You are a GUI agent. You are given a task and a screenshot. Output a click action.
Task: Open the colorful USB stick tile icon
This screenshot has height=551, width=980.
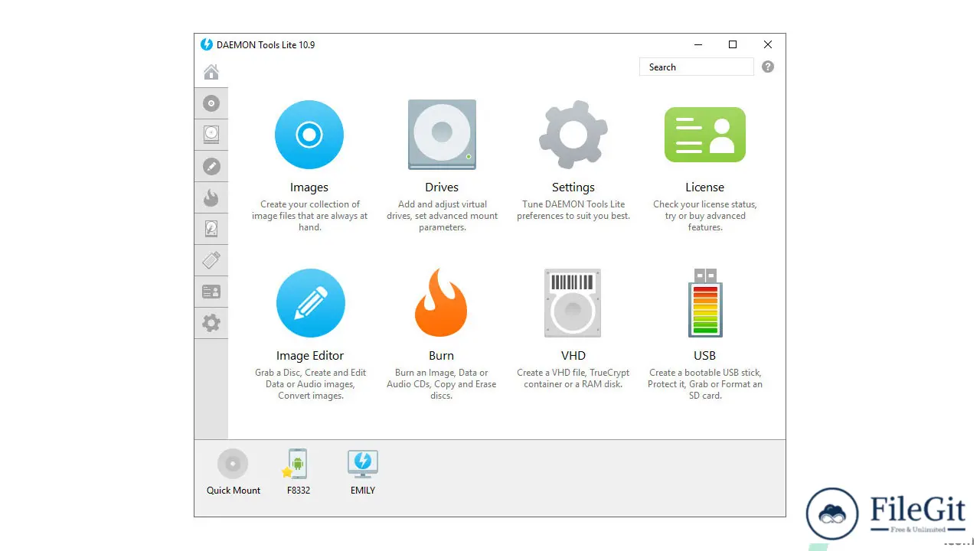coord(705,303)
